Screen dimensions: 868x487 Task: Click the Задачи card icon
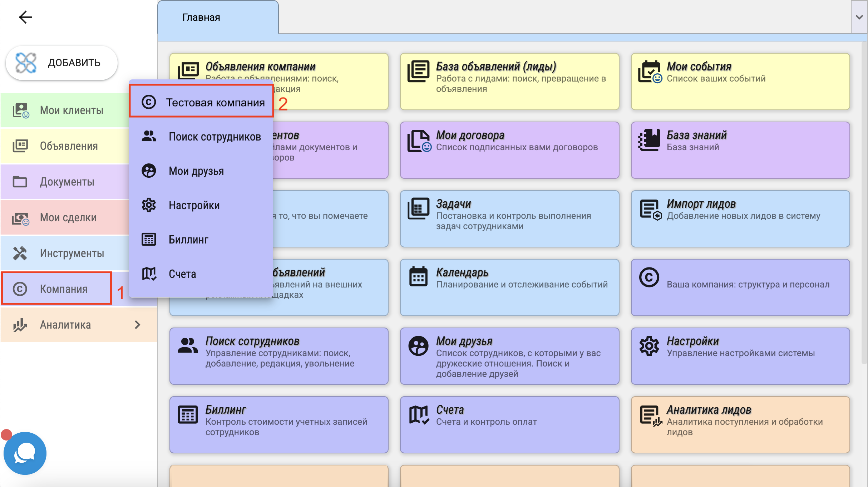(x=418, y=208)
